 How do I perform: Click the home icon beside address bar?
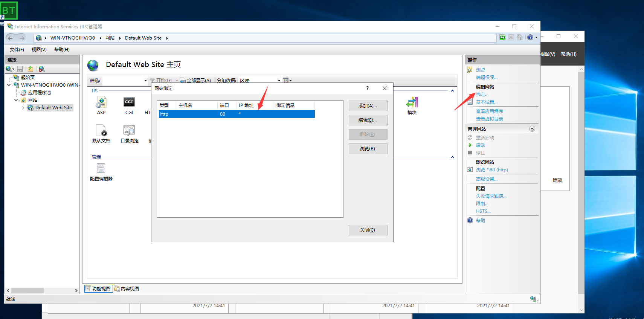point(520,37)
